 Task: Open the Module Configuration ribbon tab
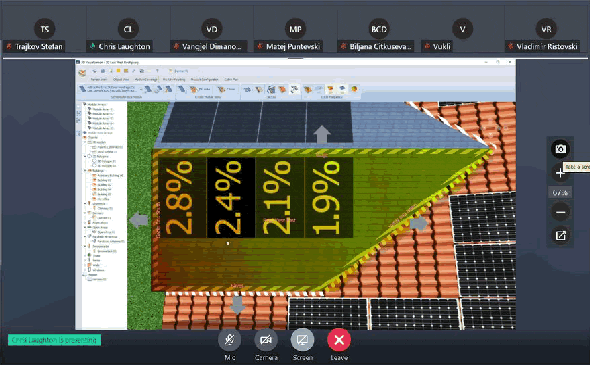(204, 79)
